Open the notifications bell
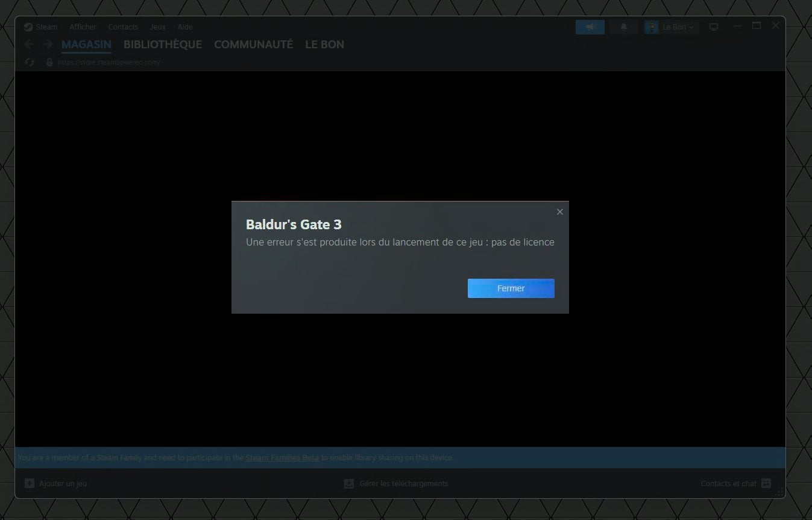The image size is (812, 520). tap(624, 27)
